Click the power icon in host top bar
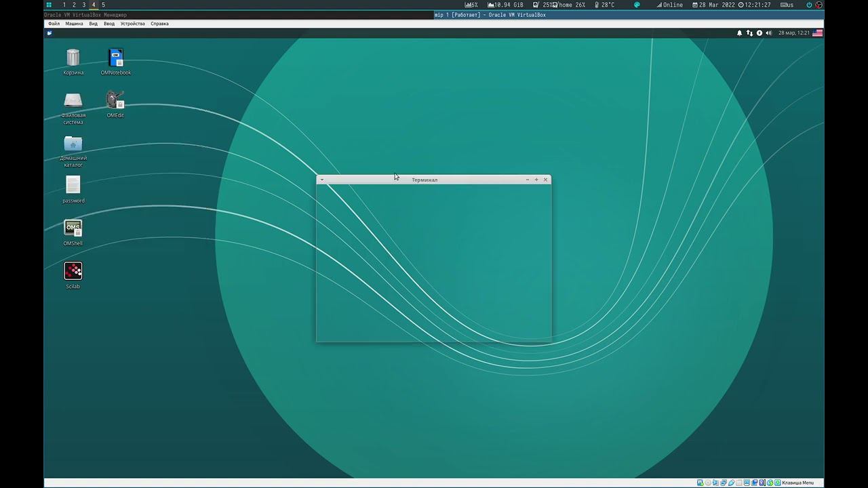This screenshot has height=488, width=868. coord(809,5)
